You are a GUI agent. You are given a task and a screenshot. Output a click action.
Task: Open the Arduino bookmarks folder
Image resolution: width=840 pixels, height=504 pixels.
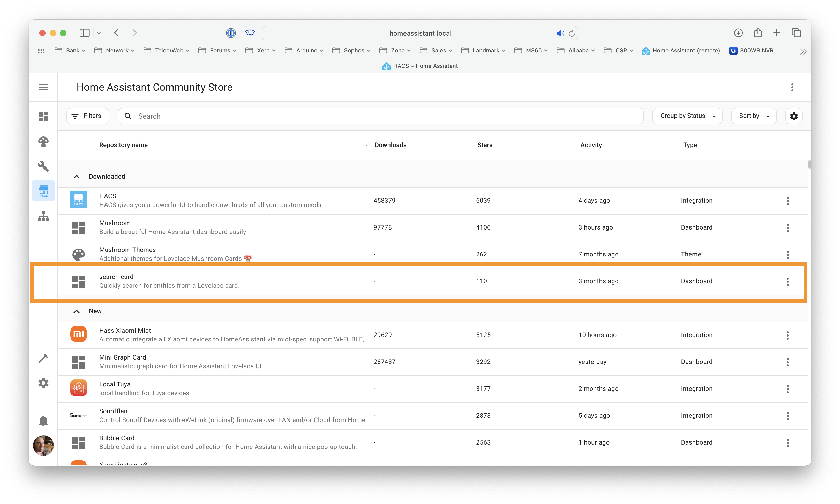tap(304, 51)
